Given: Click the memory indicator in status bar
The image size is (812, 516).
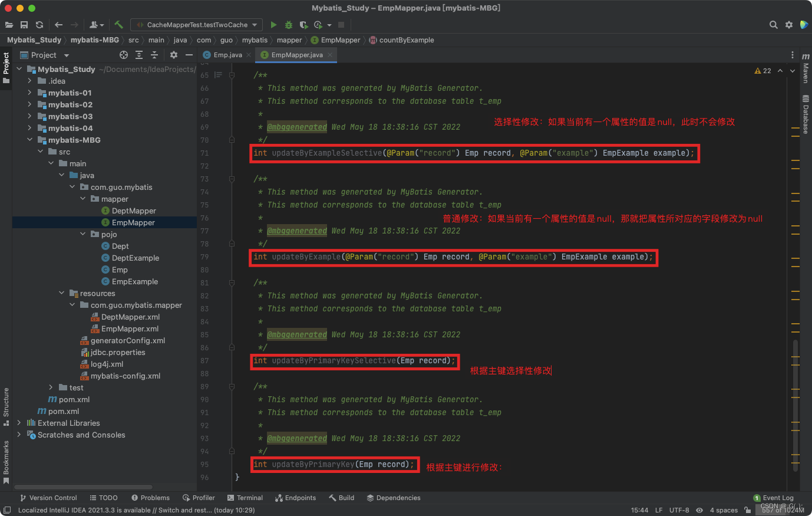Looking at the screenshot, I should tap(783, 510).
